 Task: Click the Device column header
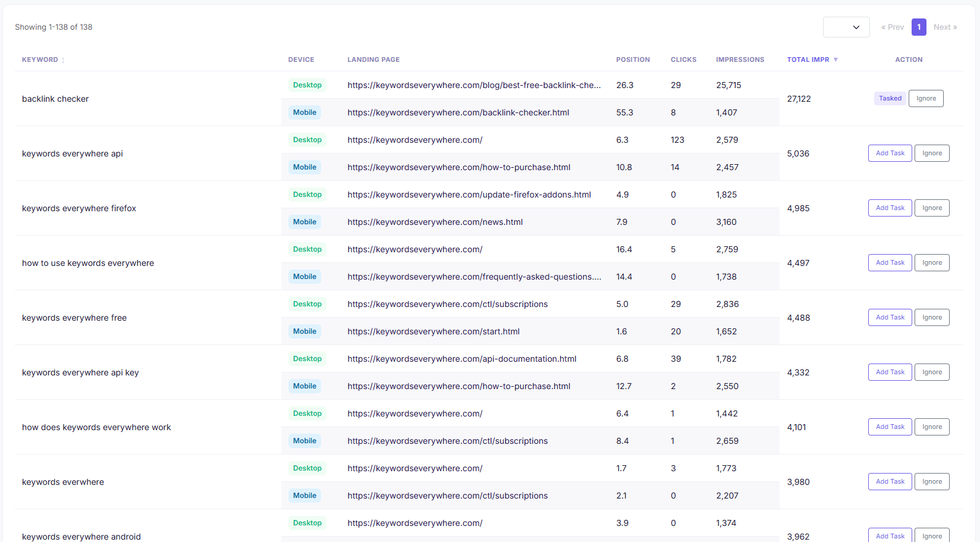tap(301, 59)
